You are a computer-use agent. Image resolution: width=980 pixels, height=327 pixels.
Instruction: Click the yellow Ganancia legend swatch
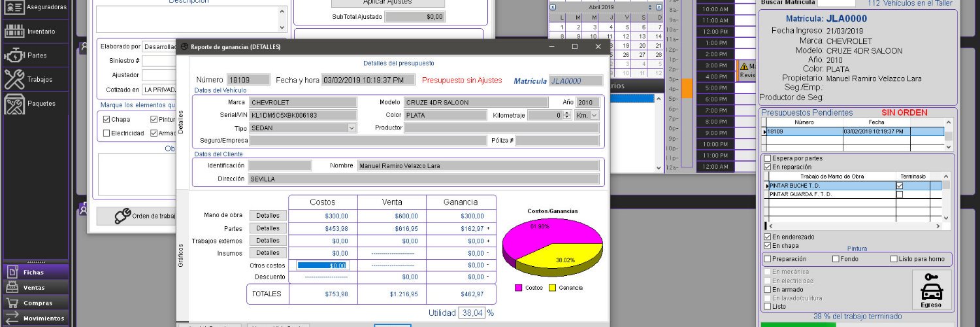click(x=552, y=288)
